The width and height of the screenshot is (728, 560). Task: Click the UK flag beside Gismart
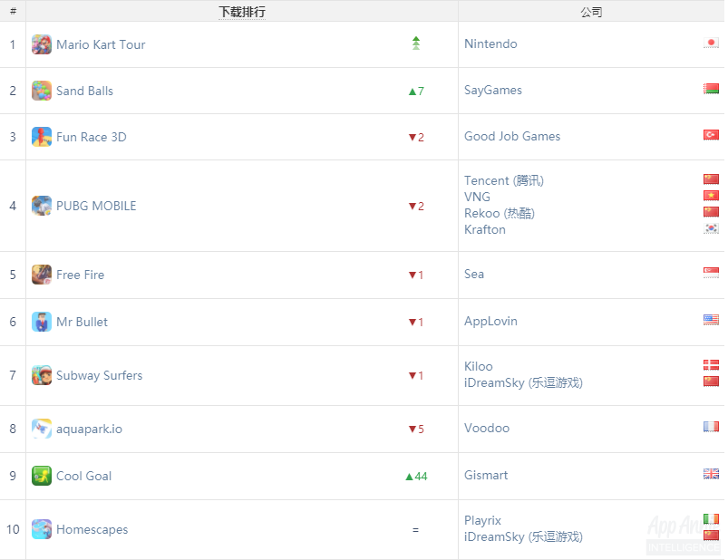(x=711, y=474)
